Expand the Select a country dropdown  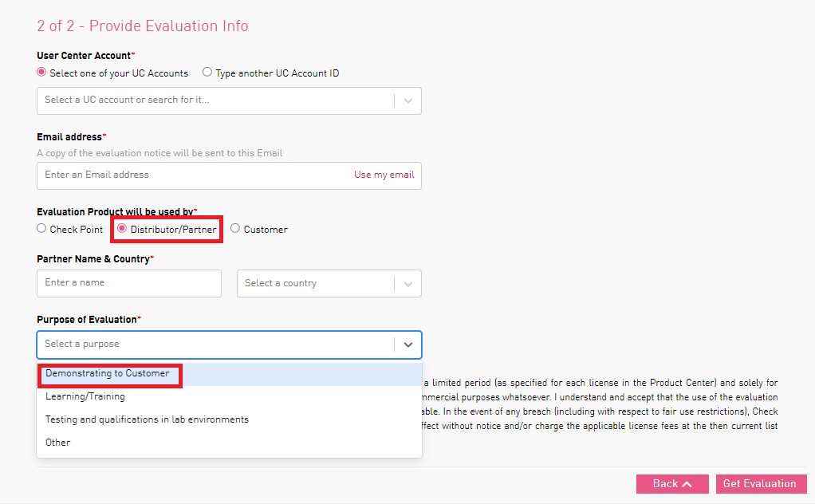(x=407, y=284)
